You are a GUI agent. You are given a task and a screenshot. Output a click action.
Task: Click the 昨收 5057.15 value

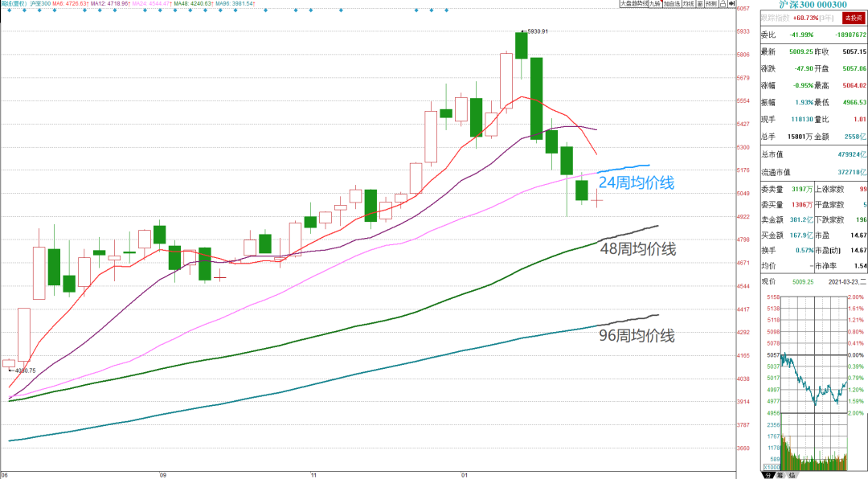tap(854, 51)
